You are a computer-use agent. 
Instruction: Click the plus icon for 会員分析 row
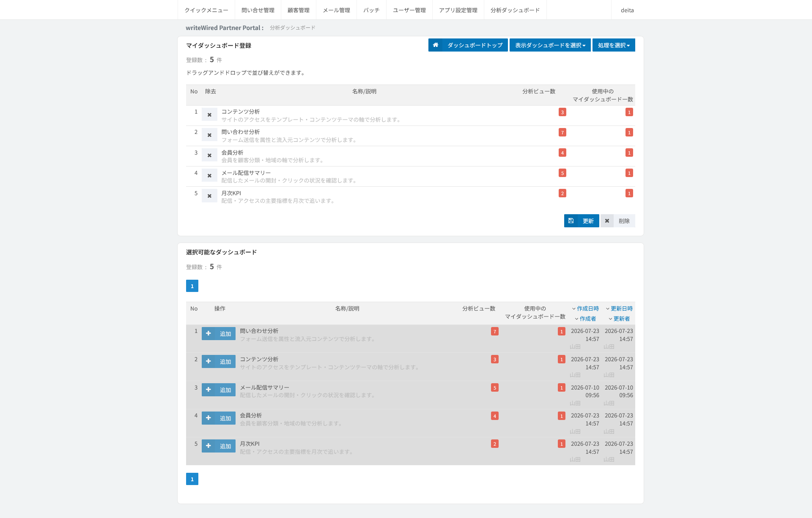208,418
